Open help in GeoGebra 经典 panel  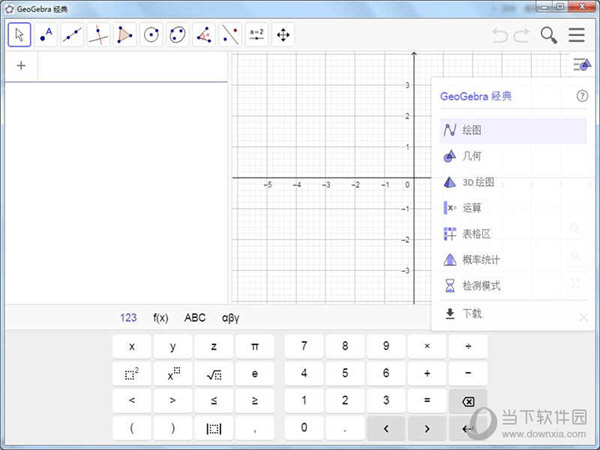[x=582, y=96]
